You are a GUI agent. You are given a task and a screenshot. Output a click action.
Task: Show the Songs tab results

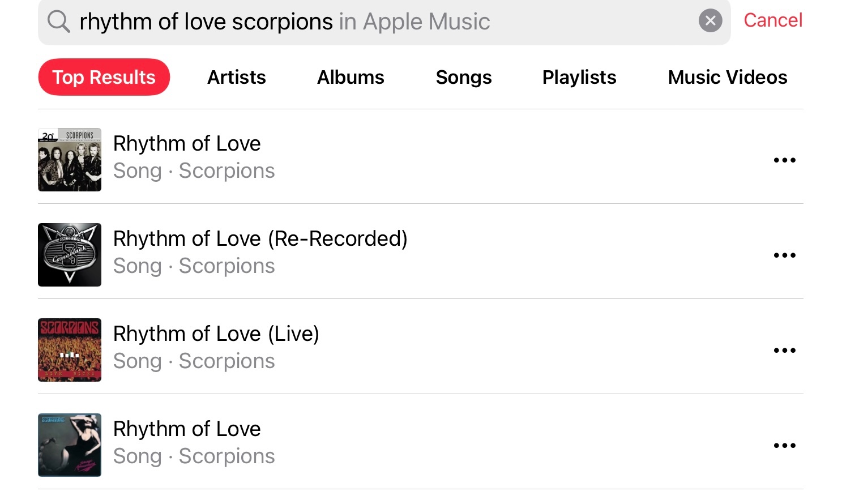[464, 77]
